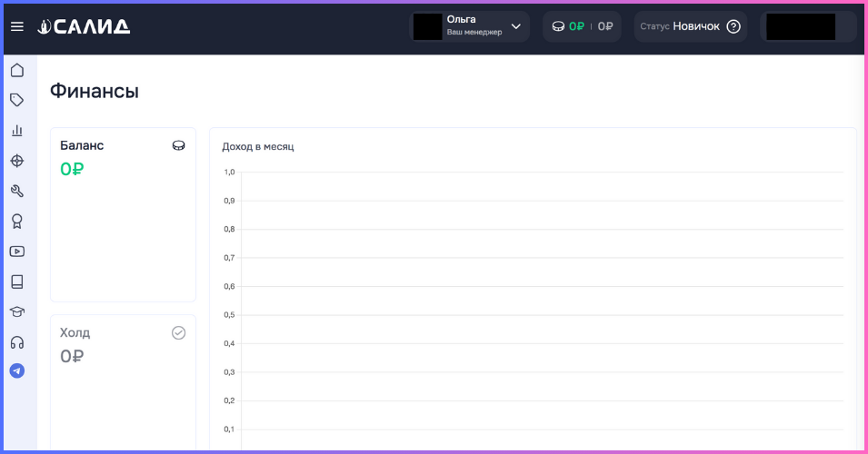Click the Доход в месяц chart title

[x=258, y=146]
